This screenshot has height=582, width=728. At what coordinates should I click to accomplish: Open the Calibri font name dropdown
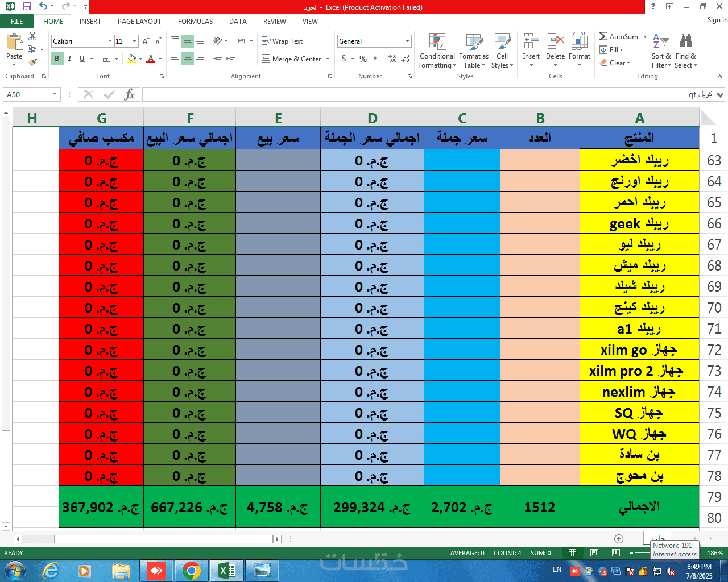click(110, 41)
